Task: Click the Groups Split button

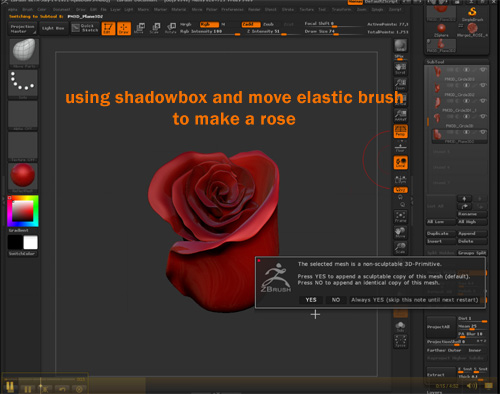Action: click(x=472, y=253)
